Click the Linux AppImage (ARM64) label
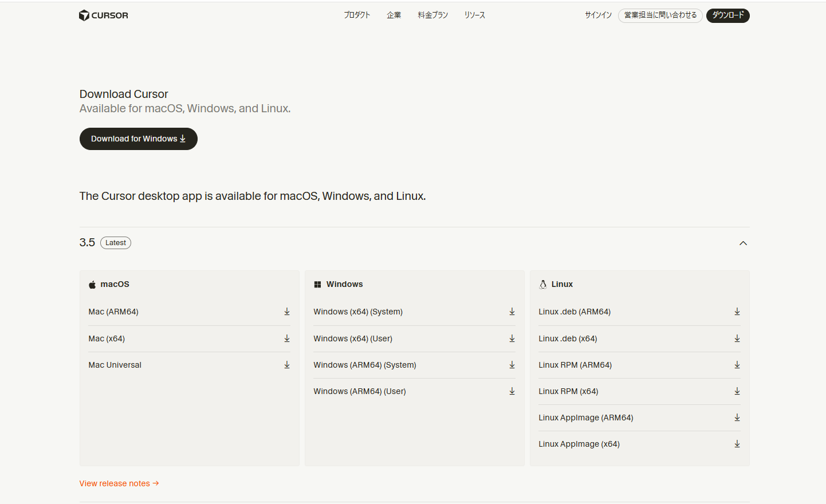This screenshot has height=504, width=826. [586, 418]
